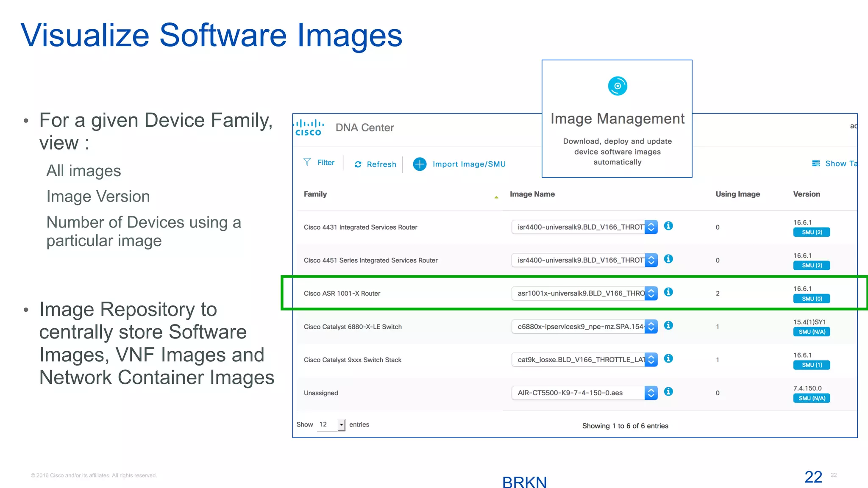Select Cisco Catalyst 6880-X-LE Switch family
Screen dimensions: 868x488
coord(353,327)
